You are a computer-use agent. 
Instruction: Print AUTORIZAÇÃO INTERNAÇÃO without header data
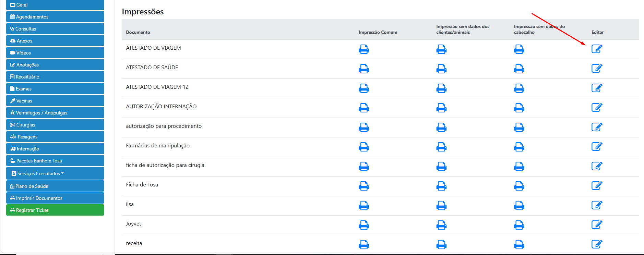[519, 108]
